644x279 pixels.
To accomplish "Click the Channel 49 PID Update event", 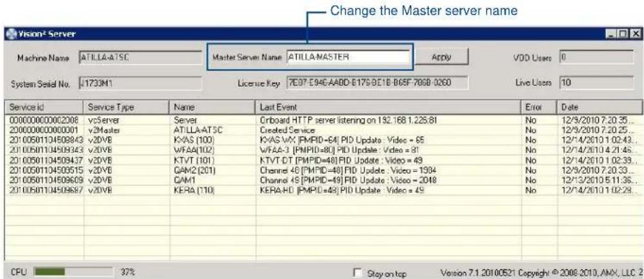I will coord(348,180).
